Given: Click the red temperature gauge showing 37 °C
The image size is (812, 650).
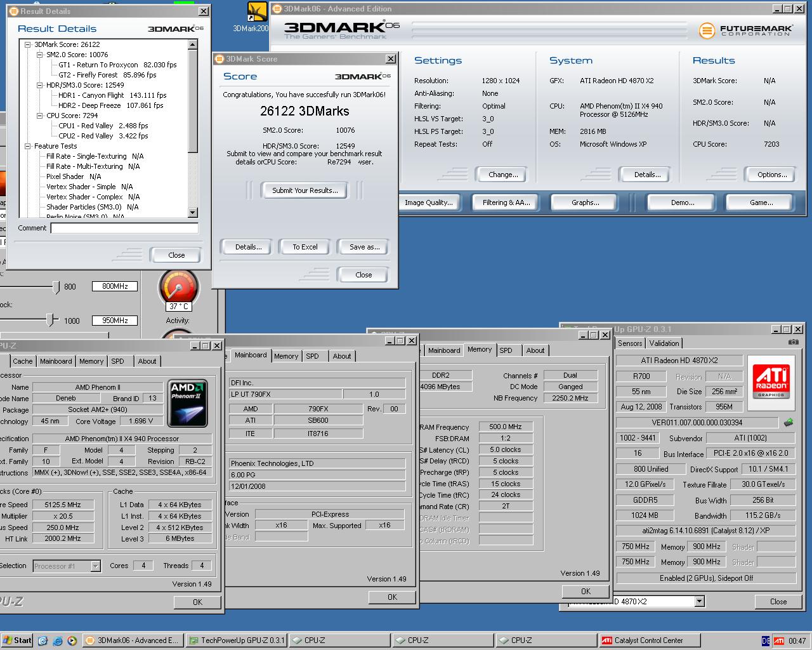Looking at the screenshot, I should tap(179, 289).
